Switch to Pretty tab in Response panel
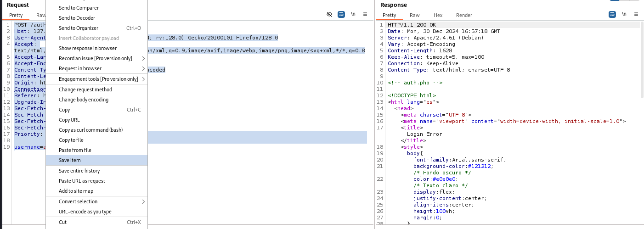Viewport: 644px width, 229px height. (390, 15)
